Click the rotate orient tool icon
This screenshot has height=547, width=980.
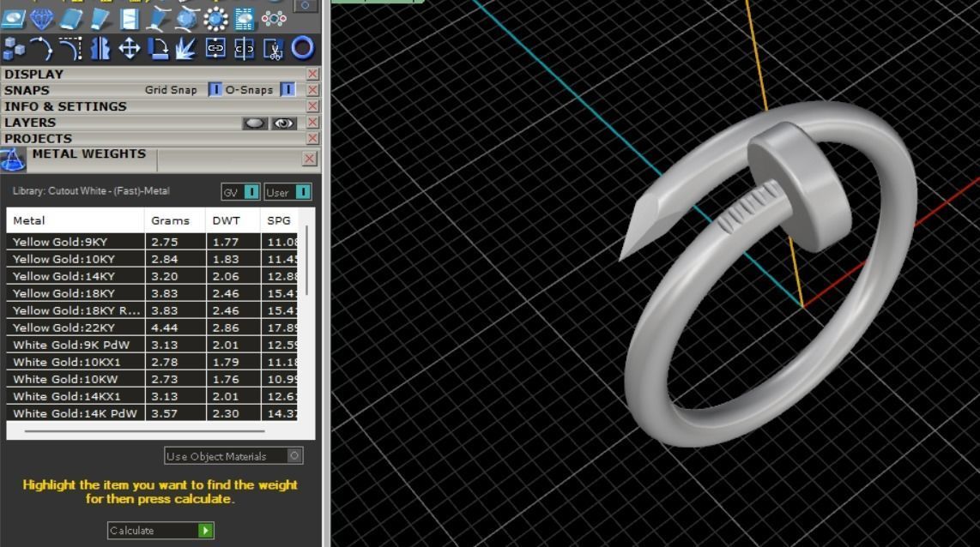click(x=158, y=48)
